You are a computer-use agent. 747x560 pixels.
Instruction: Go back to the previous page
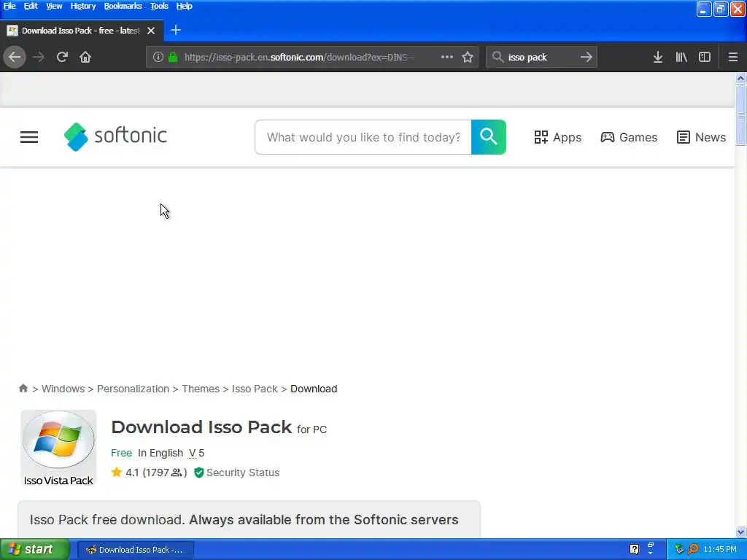pyautogui.click(x=15, y=57)
